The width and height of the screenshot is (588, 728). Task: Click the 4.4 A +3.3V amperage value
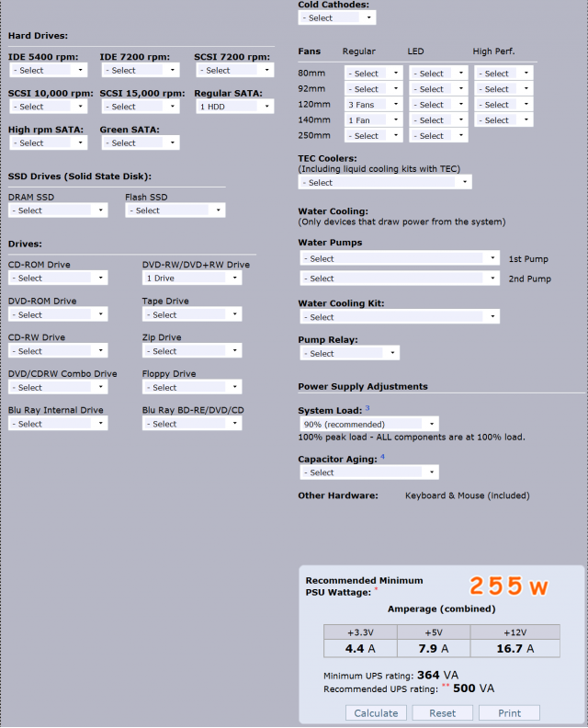pyautogui.click(x=360, y=649)
